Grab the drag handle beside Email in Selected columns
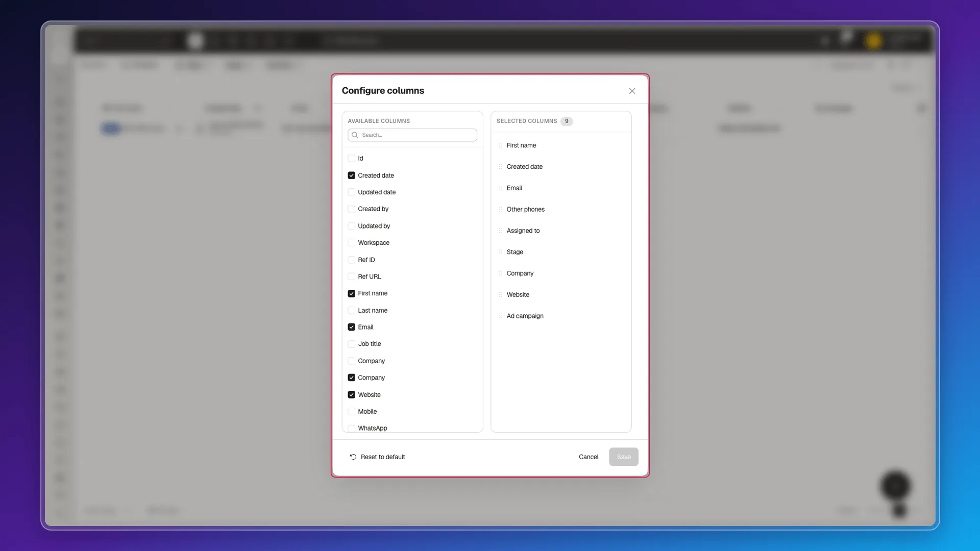 500,188
